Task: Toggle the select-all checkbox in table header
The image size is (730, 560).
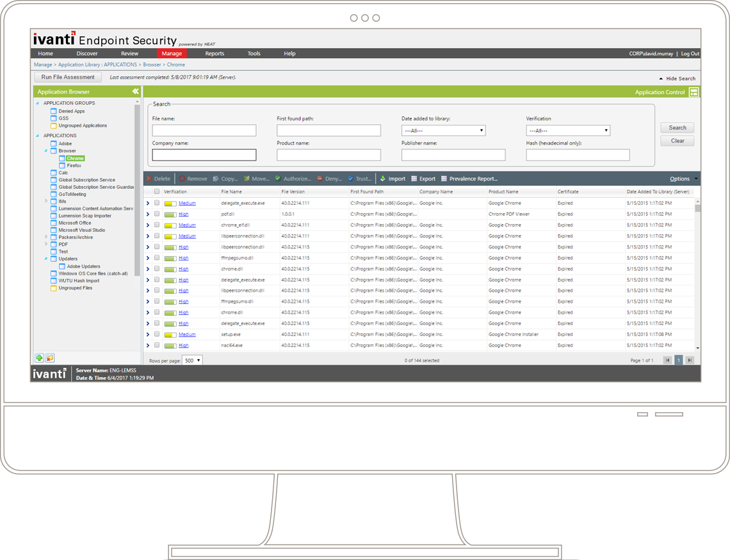Action: pyautogui.click(x=157, y=191)
